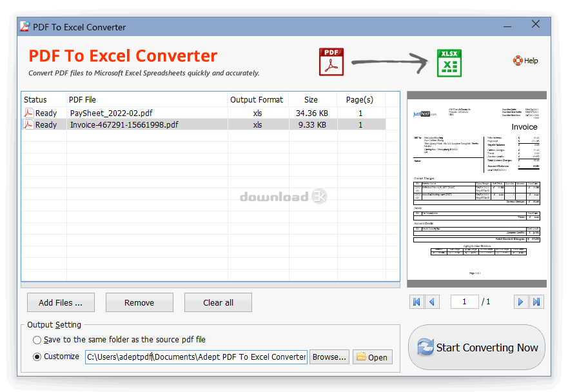Click the Page(s) column header
The width and height of the screenshot is (568, 392).
pyautogui.click(x=361, y=100)
